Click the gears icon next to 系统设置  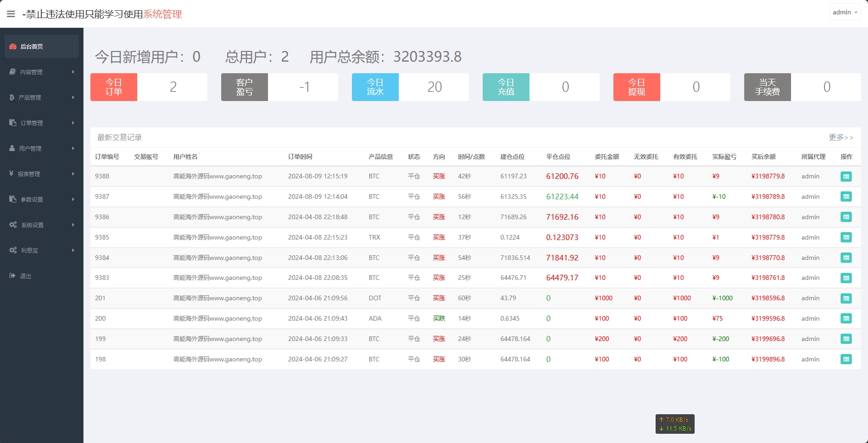(13, 225)
